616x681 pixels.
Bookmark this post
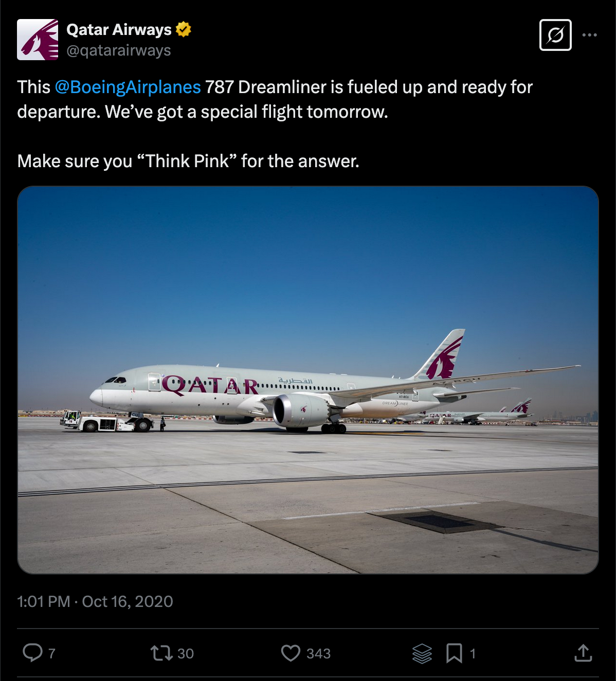[x=454, y=653]
